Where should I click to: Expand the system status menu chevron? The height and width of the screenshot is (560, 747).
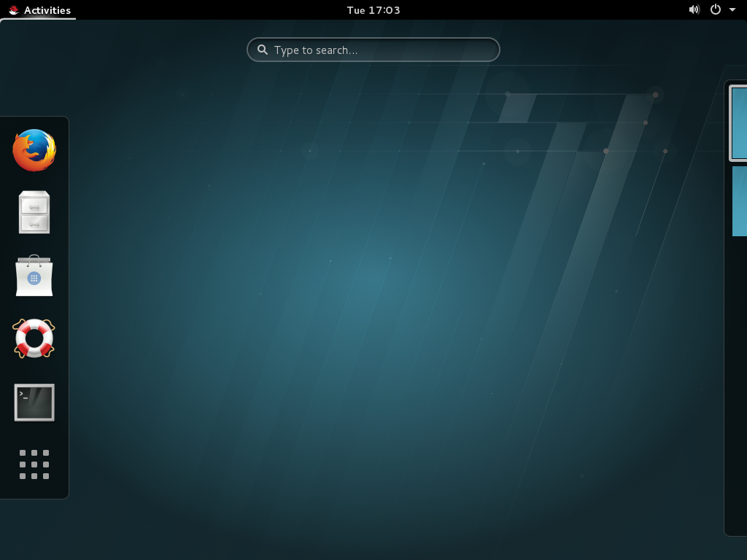click(732, 9)
